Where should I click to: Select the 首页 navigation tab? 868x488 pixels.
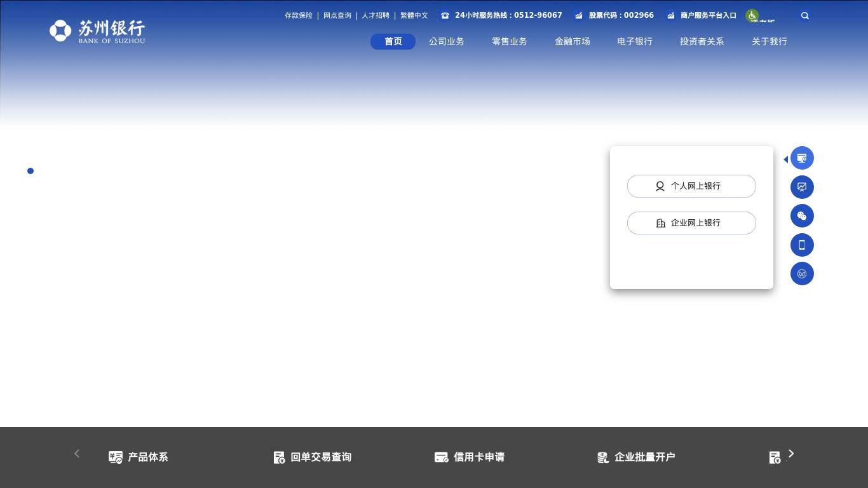pos(393,42)
